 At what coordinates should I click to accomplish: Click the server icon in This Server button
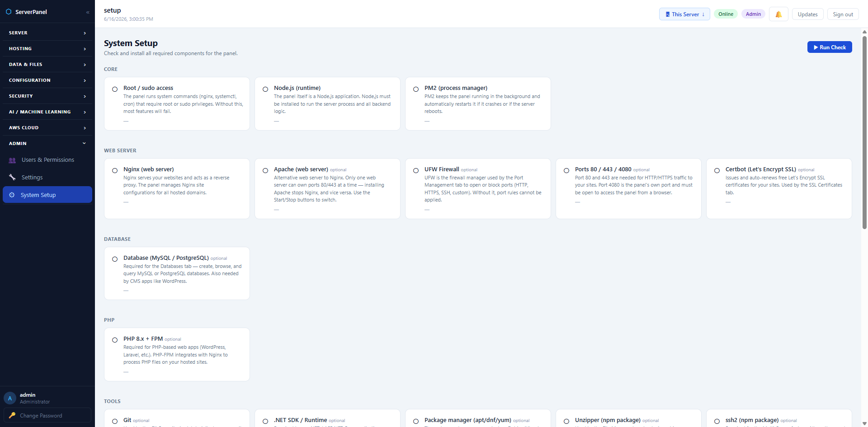tap(668, 14)
